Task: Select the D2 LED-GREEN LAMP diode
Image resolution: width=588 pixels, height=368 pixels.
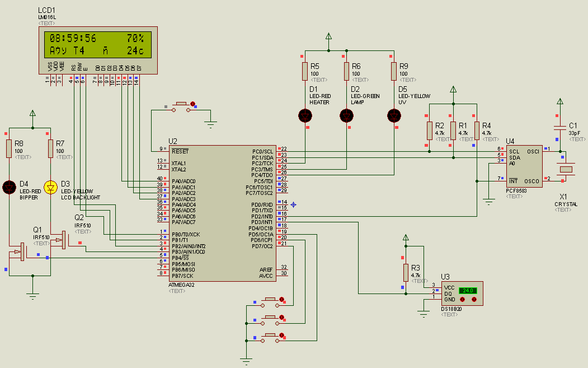Action: click(x=346, y=116)
